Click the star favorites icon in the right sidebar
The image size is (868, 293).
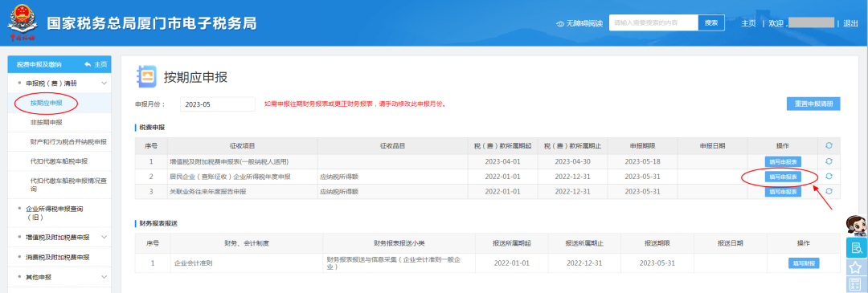coord(857,267)
